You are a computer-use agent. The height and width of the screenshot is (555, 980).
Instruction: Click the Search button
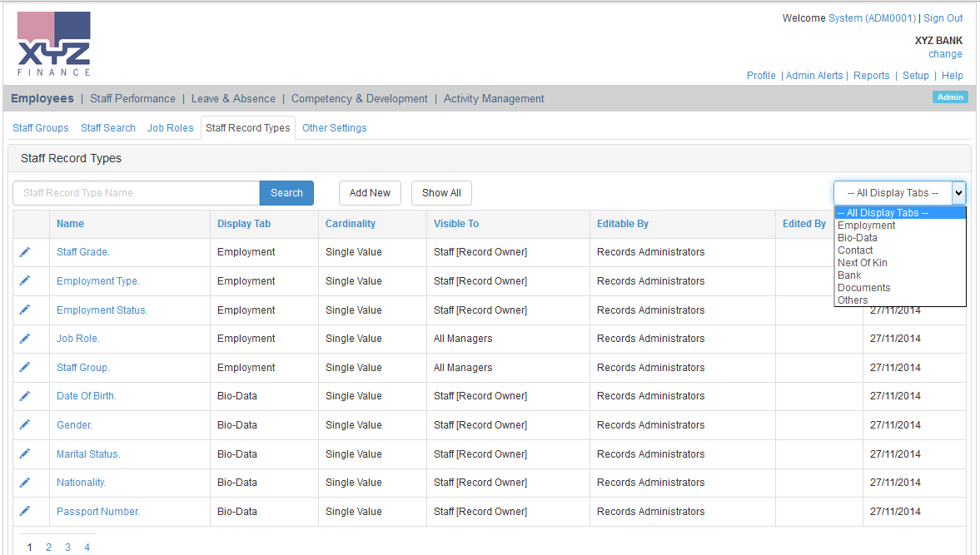click(286, 192)
